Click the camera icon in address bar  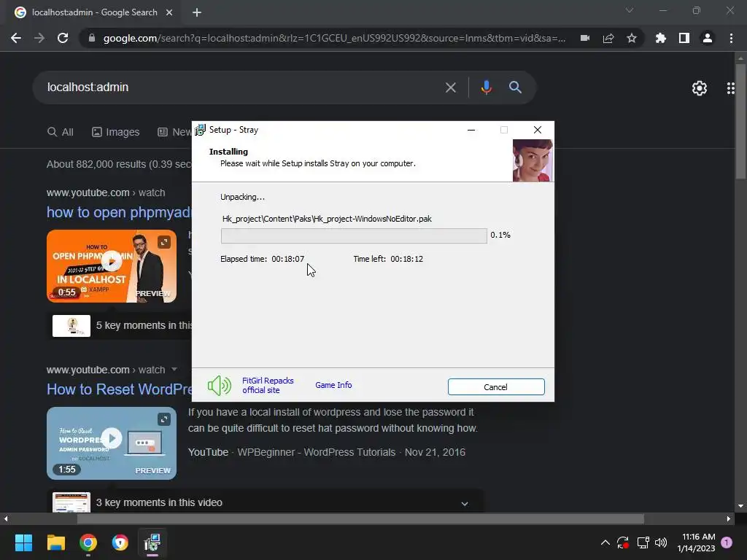[x=585, y=38]
